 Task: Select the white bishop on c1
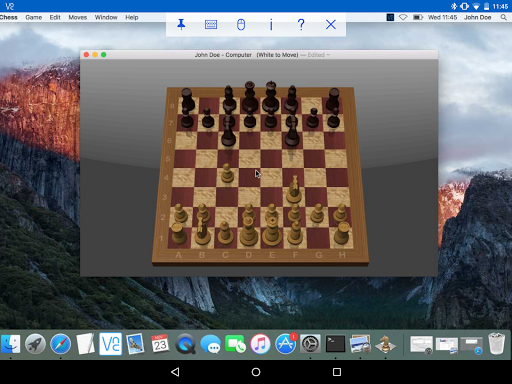[x=226, y=232]
